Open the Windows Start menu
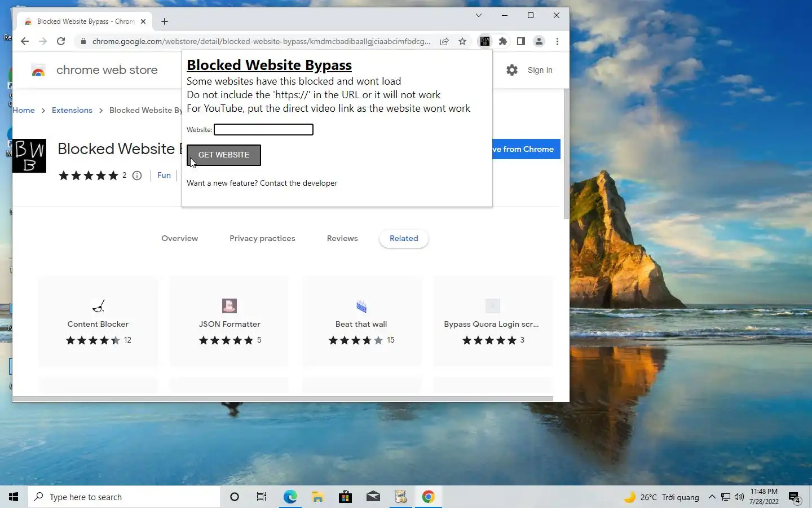812x508 pixels. pyautogui.click(x=14, y=497)
